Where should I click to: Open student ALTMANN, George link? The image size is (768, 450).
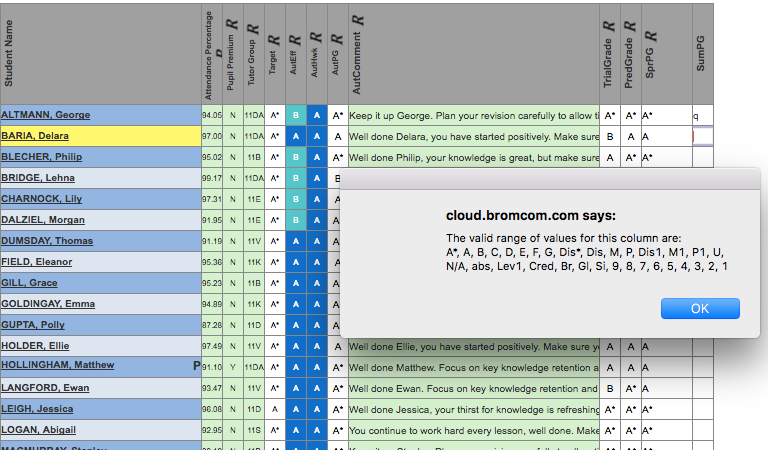click(x=46, y=115)
